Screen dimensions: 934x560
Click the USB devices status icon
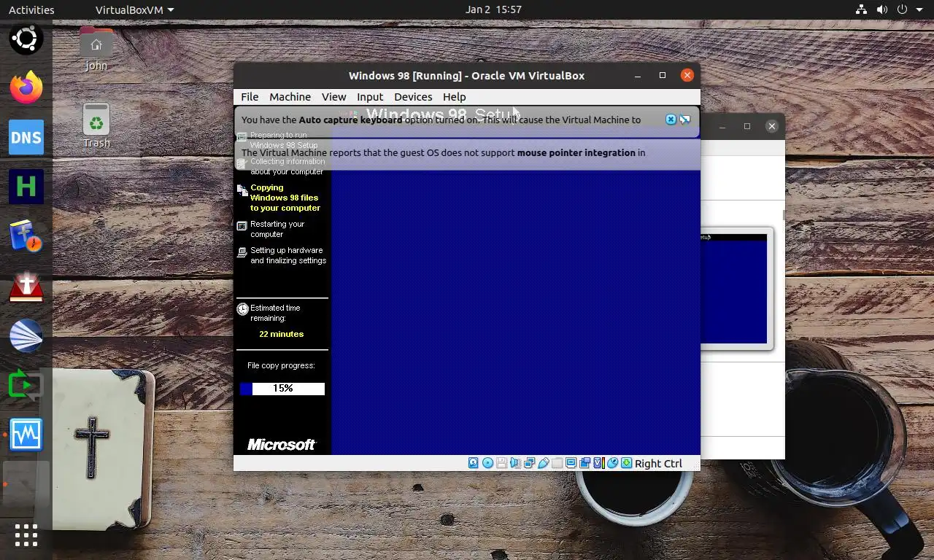[x=543, y=463]
